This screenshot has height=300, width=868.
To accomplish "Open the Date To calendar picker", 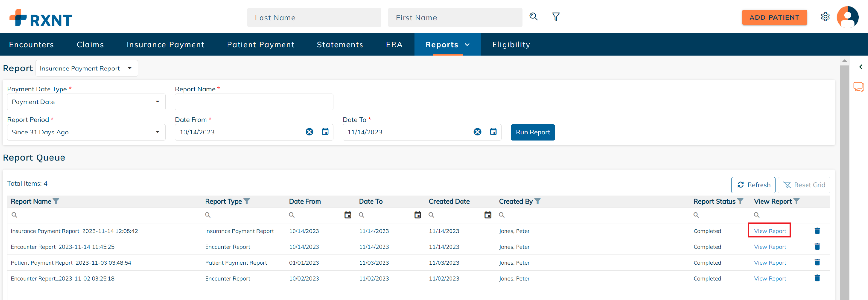I will point(493,132).
